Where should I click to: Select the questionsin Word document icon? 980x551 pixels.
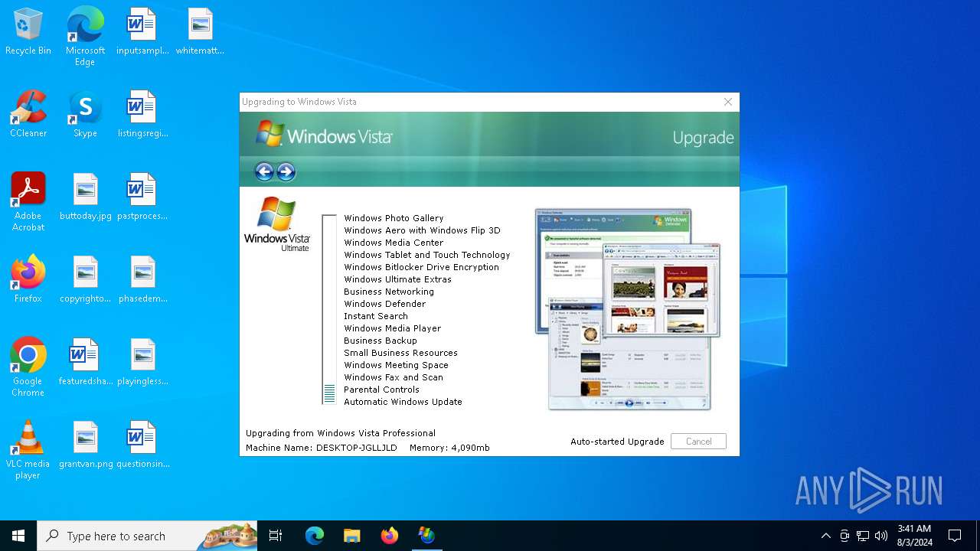click(142, 445)
